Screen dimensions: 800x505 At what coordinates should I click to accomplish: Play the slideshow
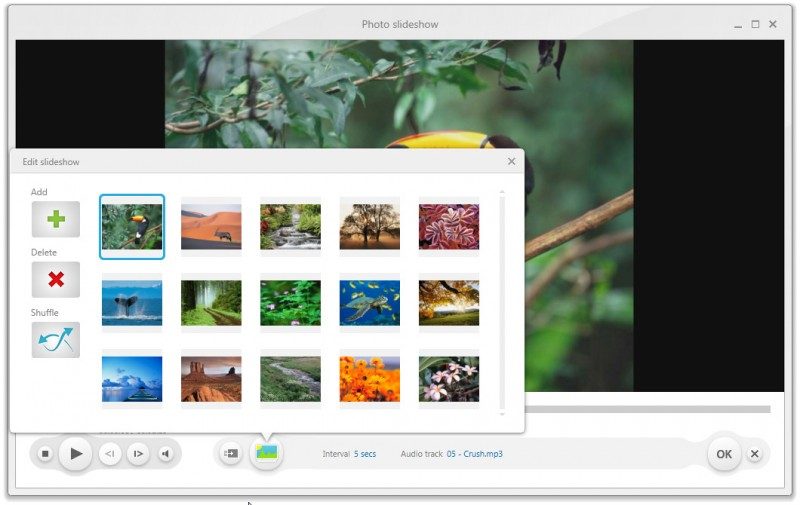(x=76, y=453)
